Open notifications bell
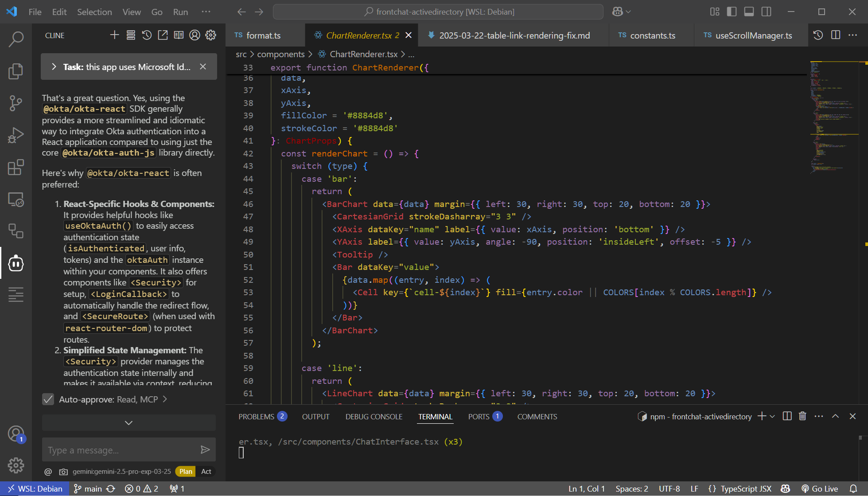 [x=853, y=488]
